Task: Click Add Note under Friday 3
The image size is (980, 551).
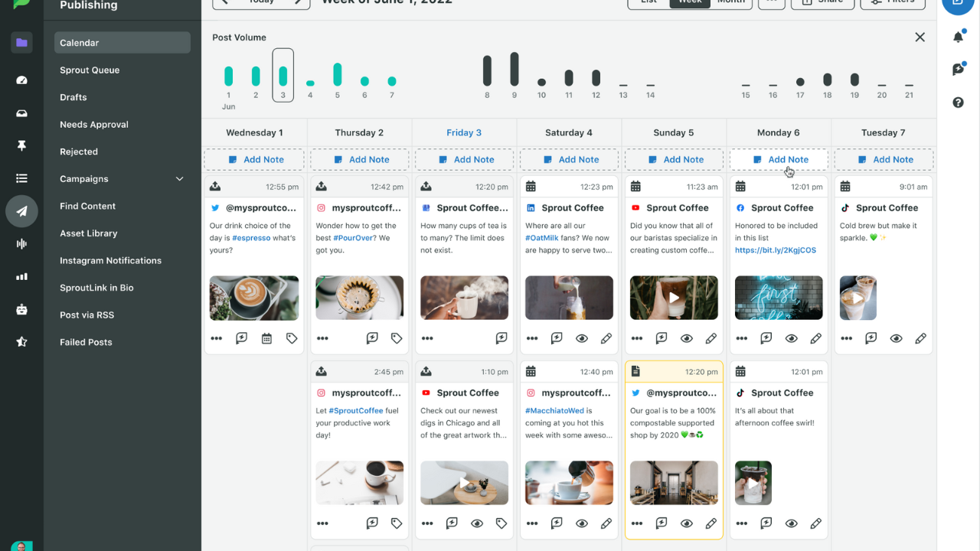Action: coord(465,160)
